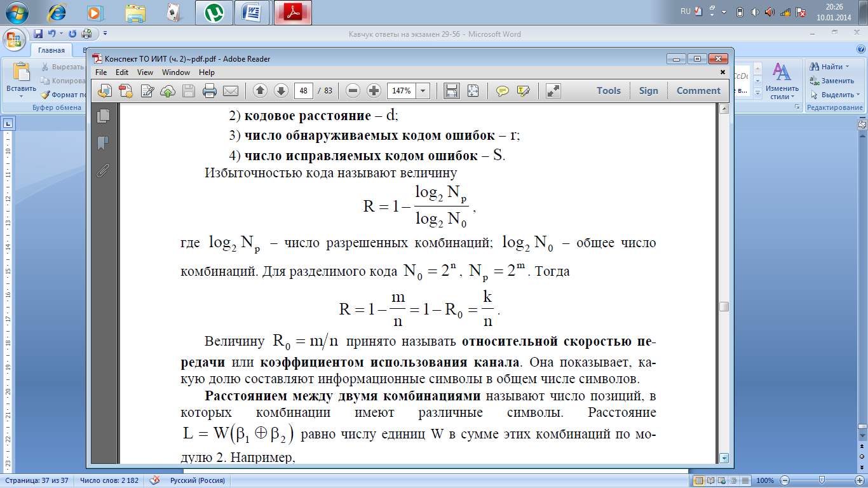Open the Выделить select dropdown in Word
Screen dimensions: 868x488
pos(835,95)
